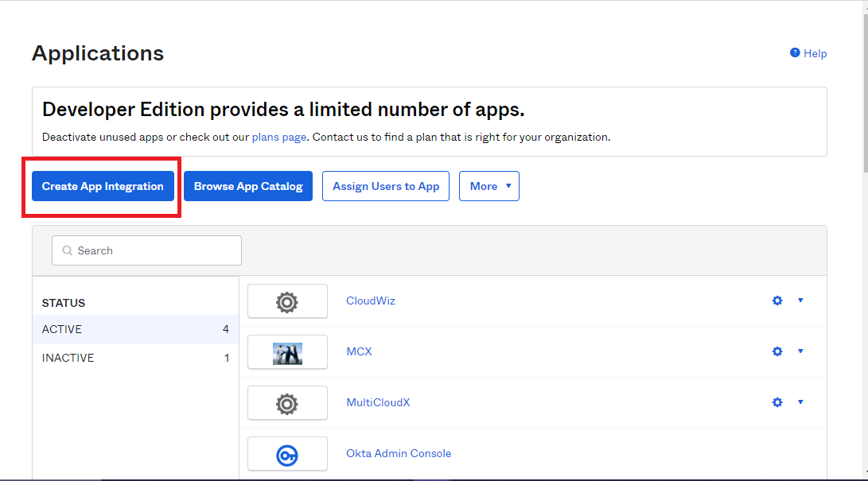Image resolution: width=868 pixels, height=481 pixels.
Task: Click Create App Integration button
Action: 103,186
